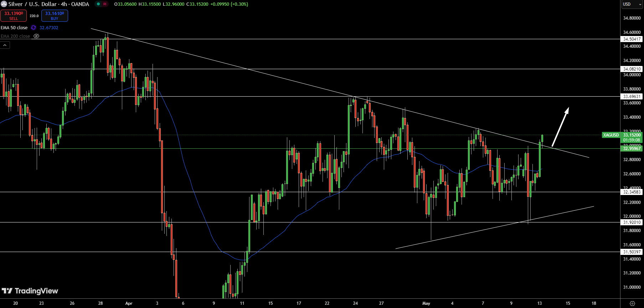This screenshot has height=308, width=644.
Task: Click date 27 on the time axis
Action: tap(381, 303)
